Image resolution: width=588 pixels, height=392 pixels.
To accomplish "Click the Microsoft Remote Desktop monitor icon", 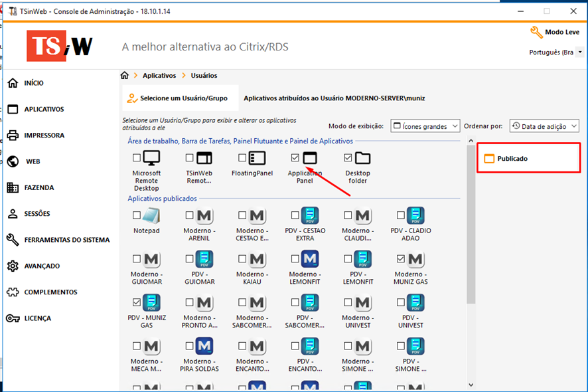I will pos(152,158).
